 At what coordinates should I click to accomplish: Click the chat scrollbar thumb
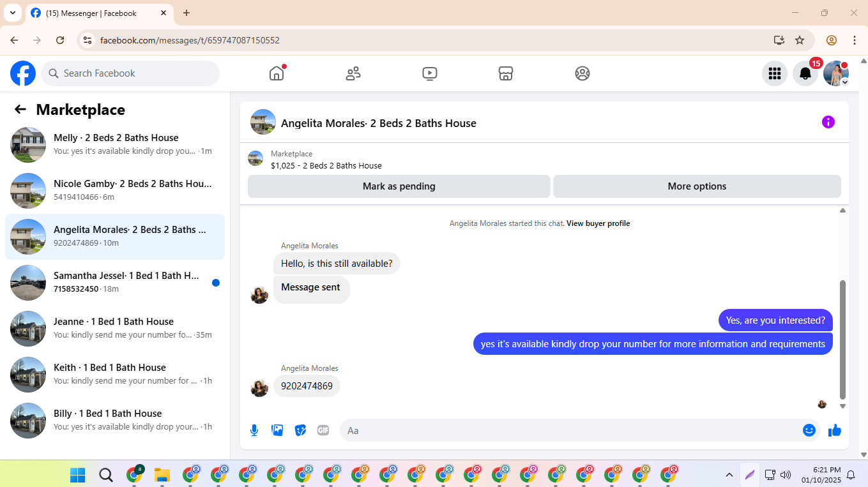(x=842, y=340)
